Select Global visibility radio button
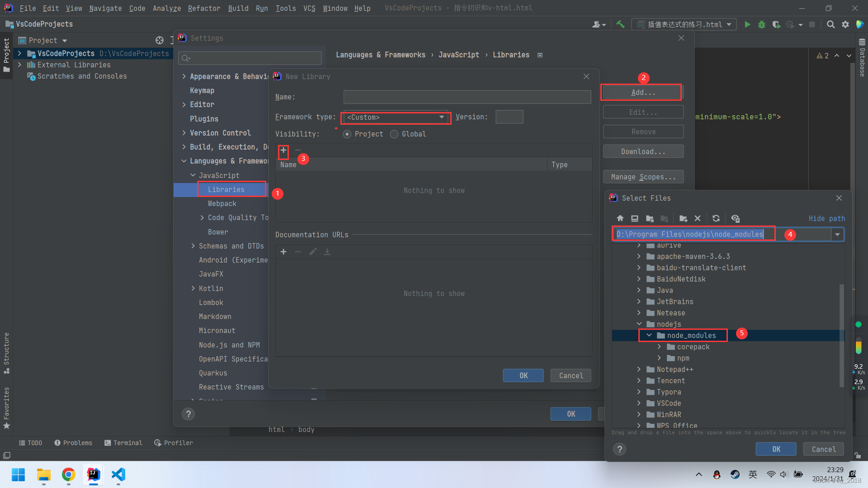 394,134
